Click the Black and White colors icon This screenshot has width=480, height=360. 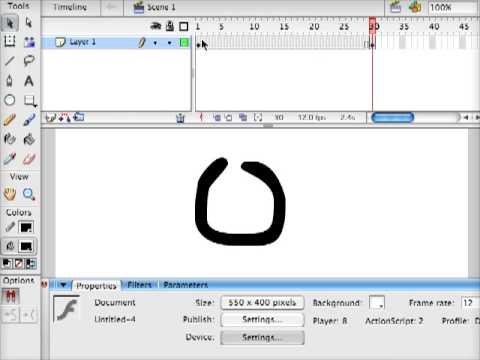click(x=6, y=264)
